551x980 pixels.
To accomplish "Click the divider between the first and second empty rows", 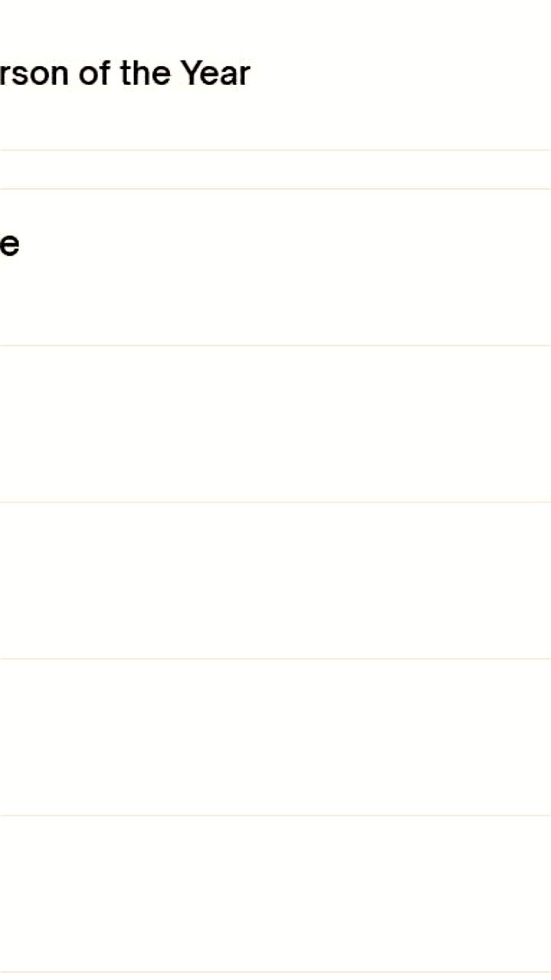I will pos(275,502).
